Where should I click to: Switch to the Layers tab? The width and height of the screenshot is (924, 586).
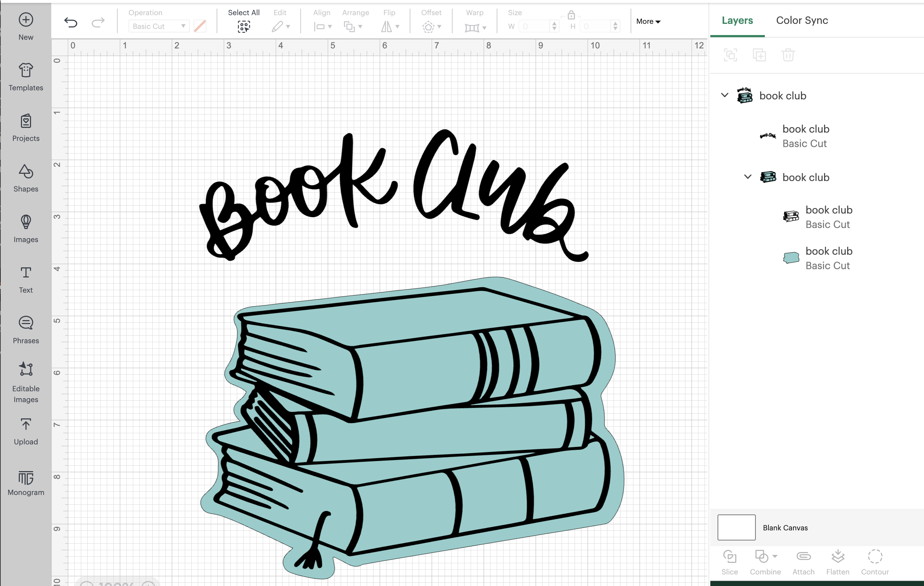point(737,20)
